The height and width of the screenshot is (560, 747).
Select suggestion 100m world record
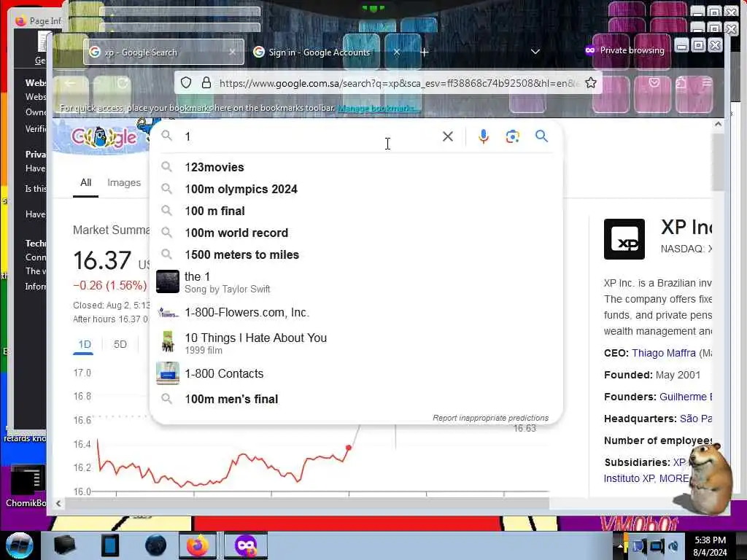tap(356, 233)
